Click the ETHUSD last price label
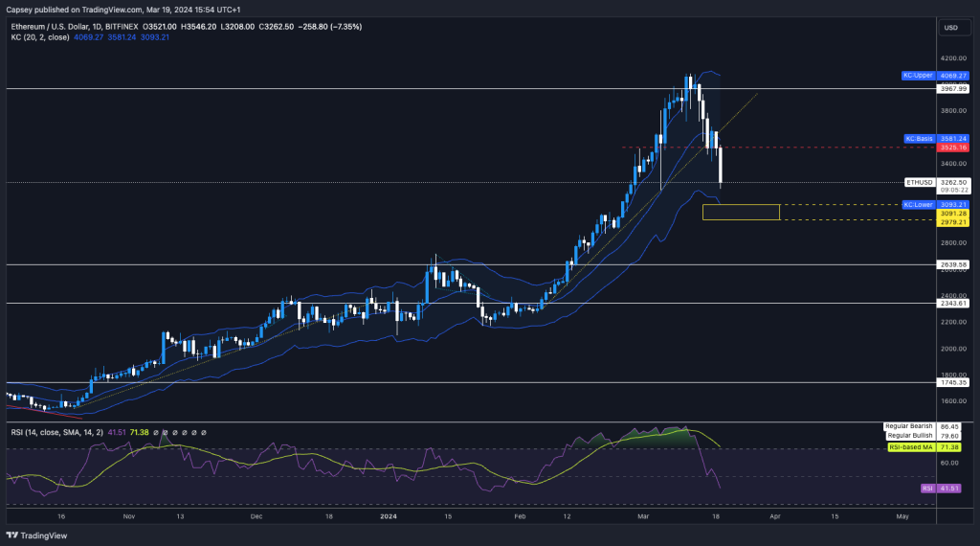This screenshot has width=980, height=546. (x=918, y=182)
